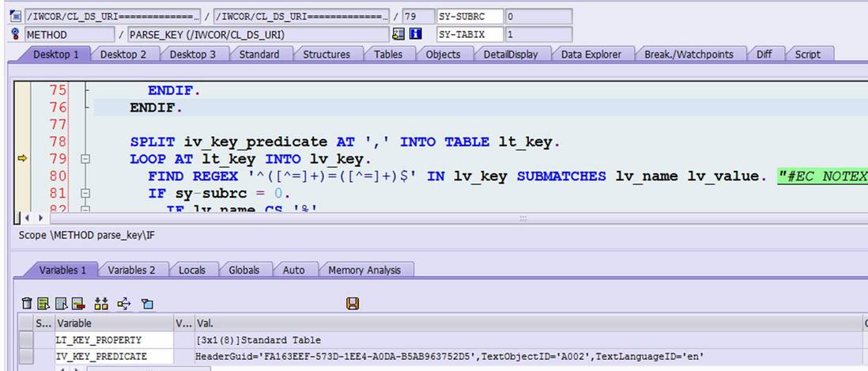Open the Locals tab
Image resolution: width=868 pixels, height=371 pixels.
click(x=192, y=271)
